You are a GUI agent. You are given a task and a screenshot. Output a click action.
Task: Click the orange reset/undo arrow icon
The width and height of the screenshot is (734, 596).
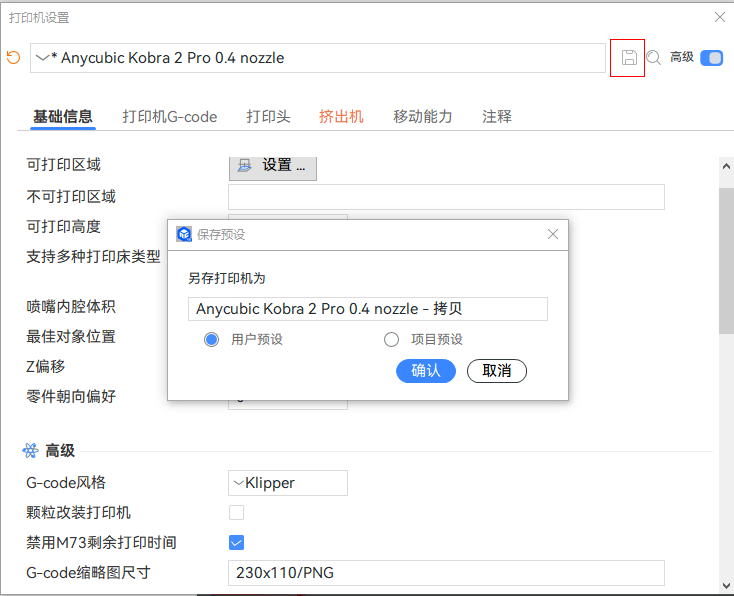click(x=14, y=58)
